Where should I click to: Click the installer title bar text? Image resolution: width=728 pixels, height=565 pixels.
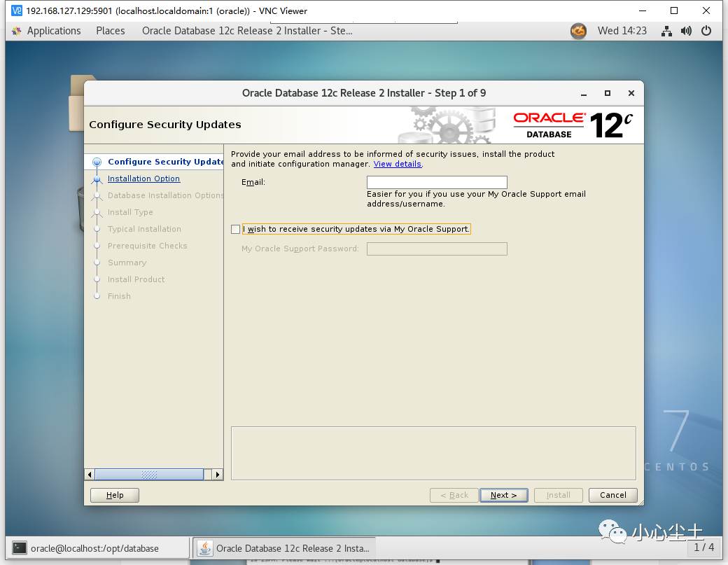coord(363,93)
